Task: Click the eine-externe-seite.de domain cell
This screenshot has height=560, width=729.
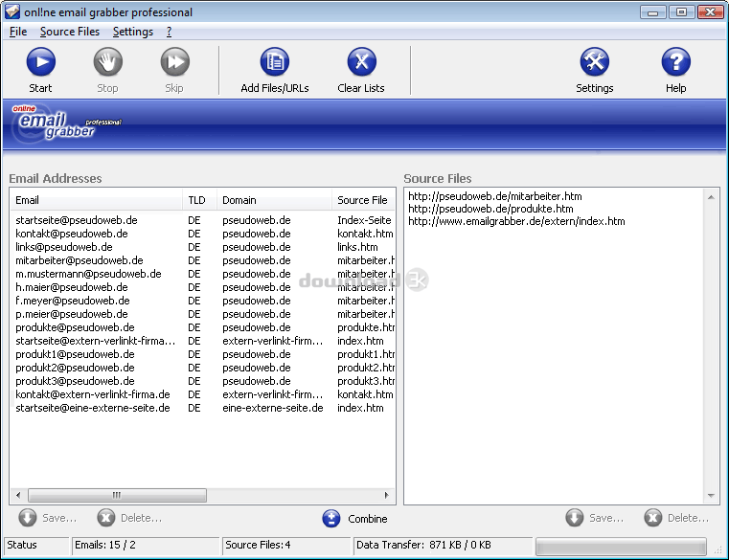Action: pyautogui.click(x=273, y=408)
